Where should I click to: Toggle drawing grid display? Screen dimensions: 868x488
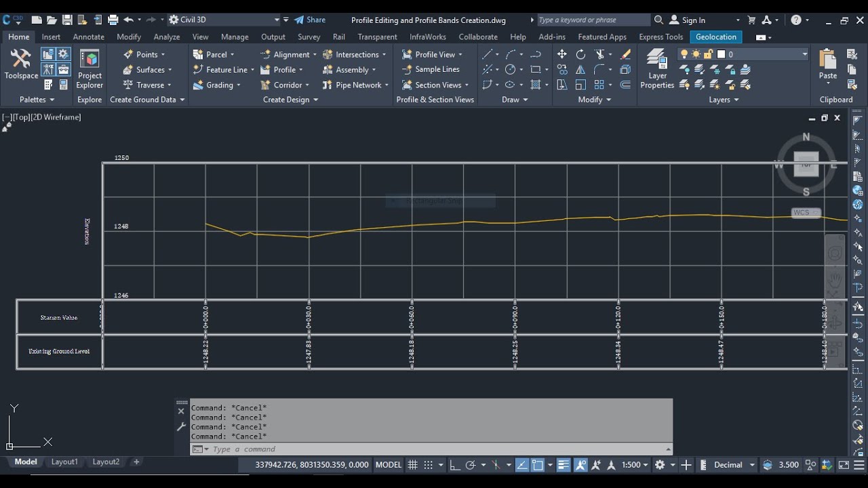click(412, 465)
